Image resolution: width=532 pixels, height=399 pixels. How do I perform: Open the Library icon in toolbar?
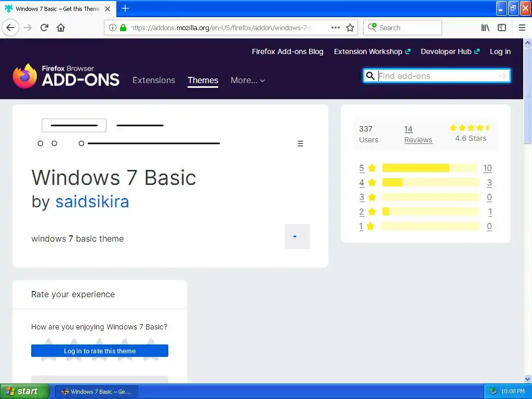(x=485, y=28)
